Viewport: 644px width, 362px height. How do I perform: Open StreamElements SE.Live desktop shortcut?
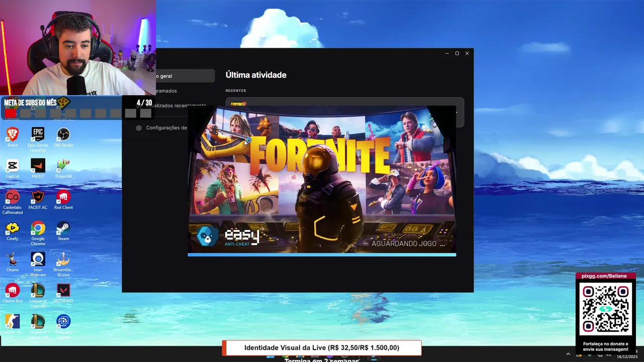(x=63, y=264)
